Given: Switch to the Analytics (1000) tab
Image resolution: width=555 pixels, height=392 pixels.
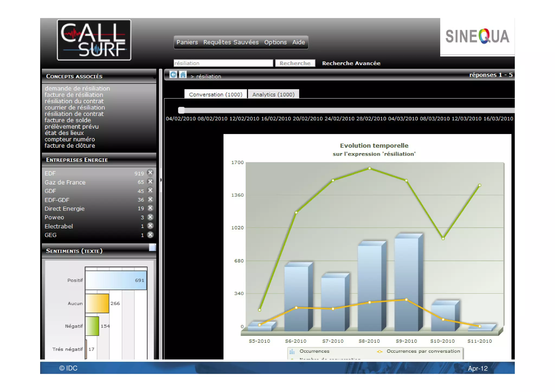Looking at the screenshot, I should (273, 95).
